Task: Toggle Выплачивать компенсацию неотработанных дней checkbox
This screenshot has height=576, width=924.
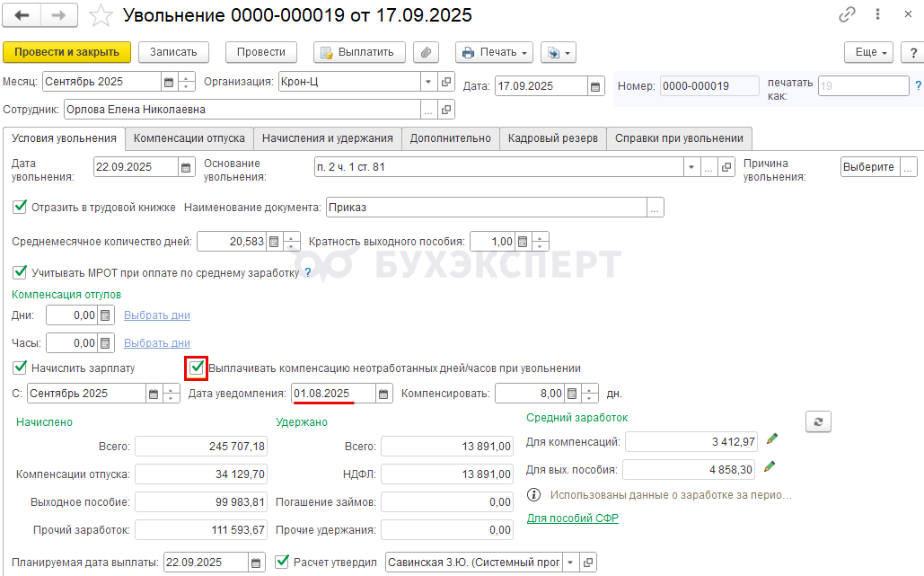Action: coord(197,368)
